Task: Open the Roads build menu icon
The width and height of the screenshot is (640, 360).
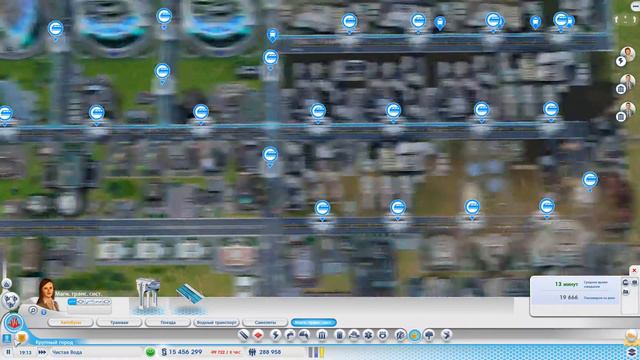Action: [x=244, y=335]
